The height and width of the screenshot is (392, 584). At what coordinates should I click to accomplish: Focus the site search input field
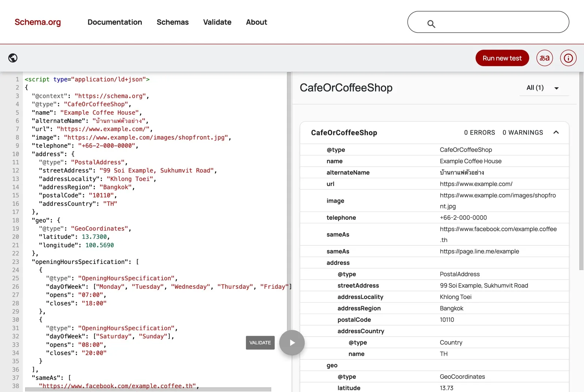(x=488, y=22)
